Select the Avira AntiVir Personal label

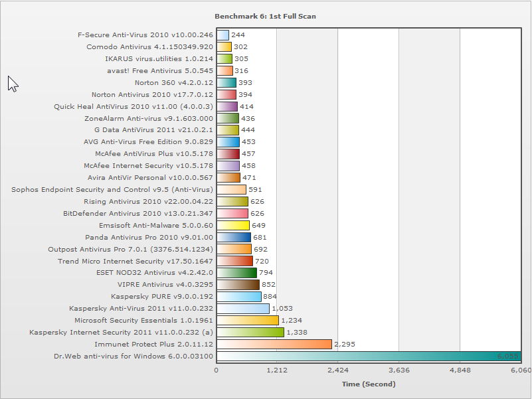pos(150,177)
